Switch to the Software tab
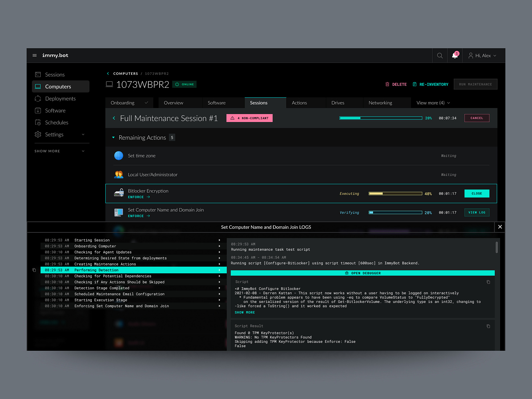The width and height of the screenshot is (532, 399). click(x=216, y=103)
